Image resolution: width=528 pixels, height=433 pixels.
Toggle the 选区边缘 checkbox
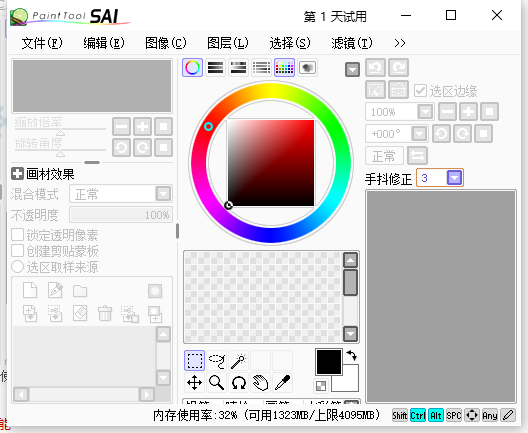[420, 91]
